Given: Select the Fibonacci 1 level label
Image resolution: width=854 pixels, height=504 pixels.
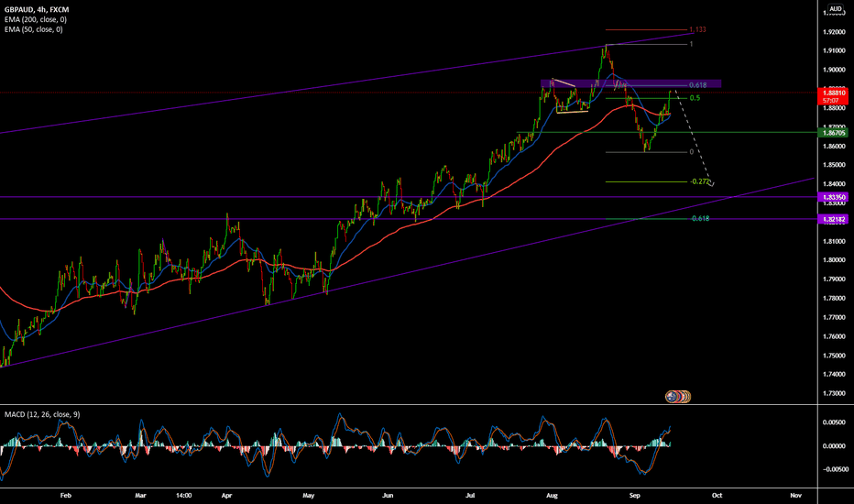Looking at the screenshot, I should pyautogui.click(x=692, y=44).
